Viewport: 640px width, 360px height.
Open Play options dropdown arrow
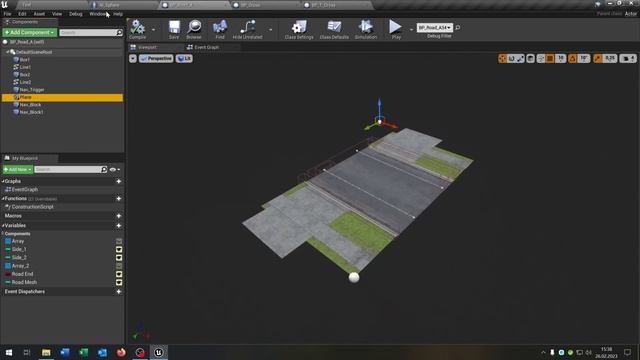click(411, 29)
